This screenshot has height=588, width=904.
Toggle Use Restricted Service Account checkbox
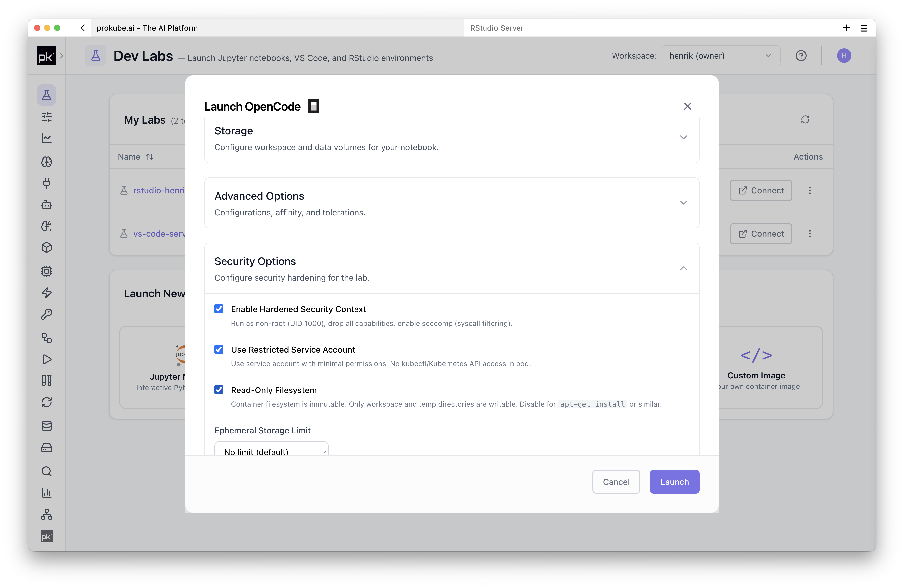219,349
